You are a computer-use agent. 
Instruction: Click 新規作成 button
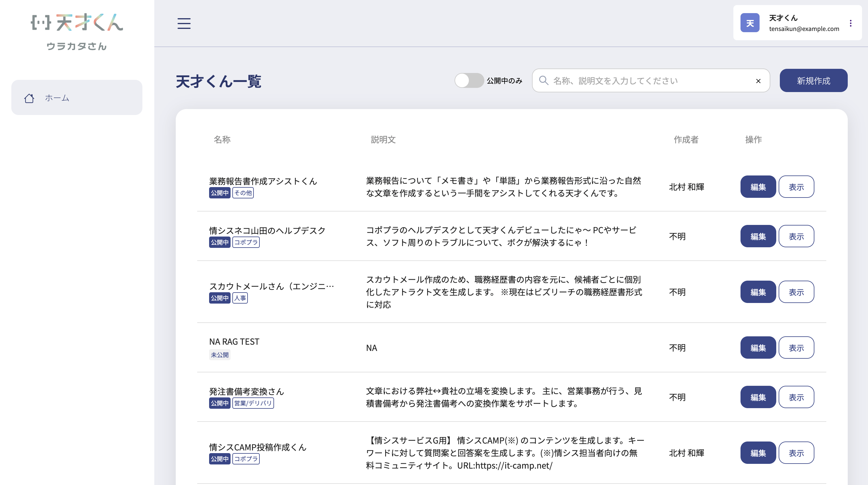coord(813,80)
